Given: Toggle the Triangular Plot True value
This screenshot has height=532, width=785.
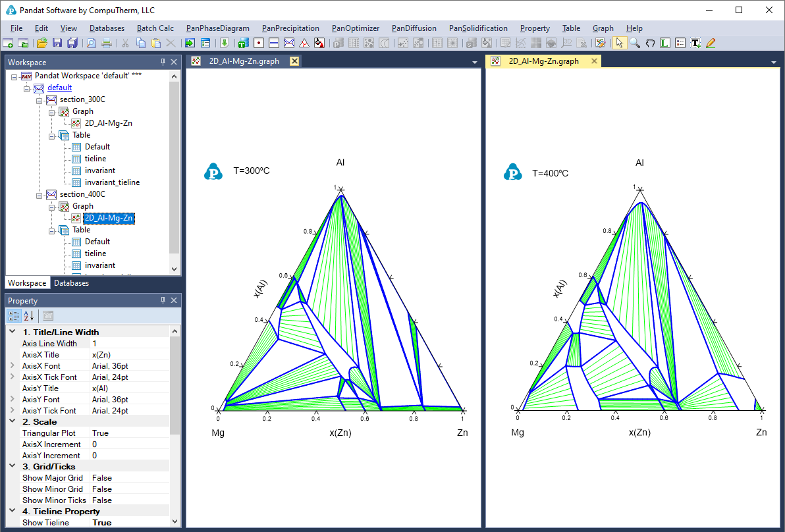Looking at the screenshot, I should pos(101,433).
